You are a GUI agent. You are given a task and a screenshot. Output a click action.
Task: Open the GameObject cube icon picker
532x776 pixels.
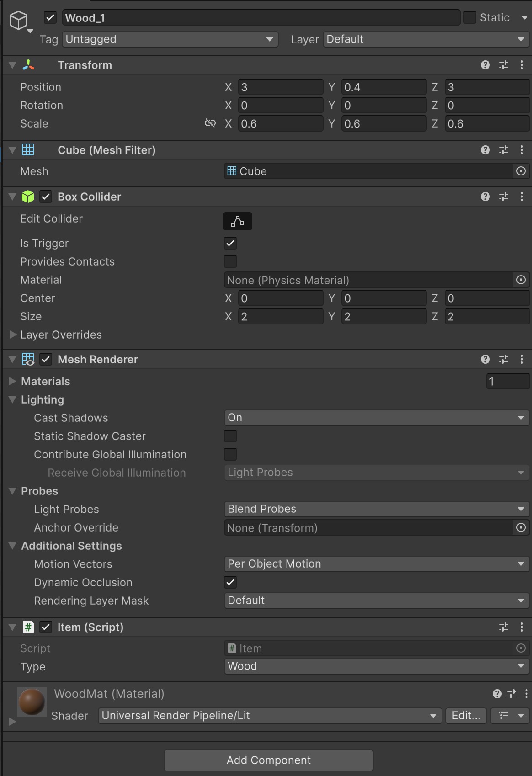(x=21, y=21)
